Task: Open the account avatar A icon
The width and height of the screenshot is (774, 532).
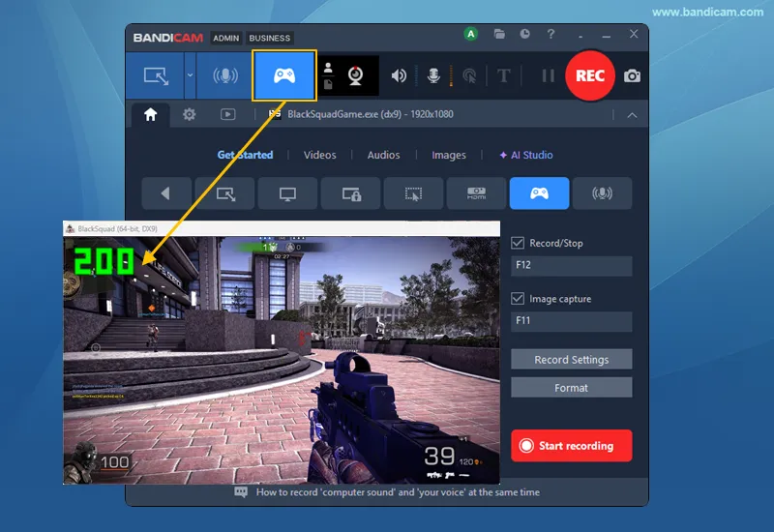Action: [471, 34]
